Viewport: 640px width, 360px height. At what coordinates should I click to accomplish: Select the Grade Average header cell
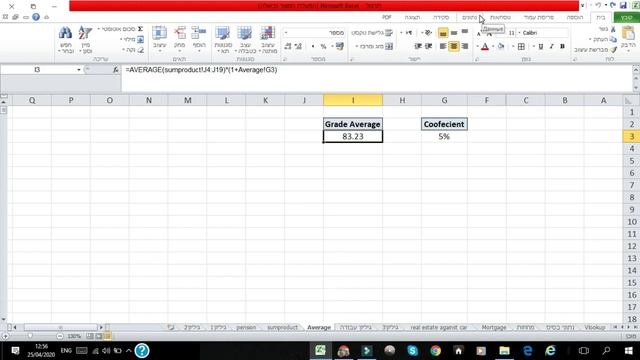click(x=353, y=124)
